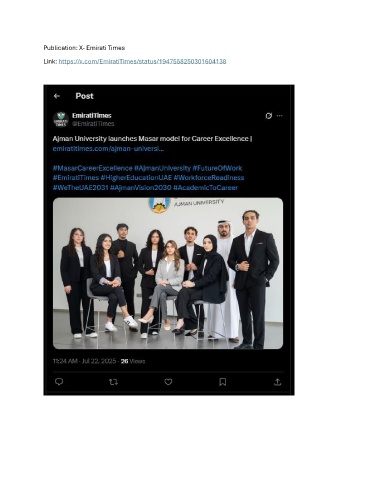The height and width of the screenshot is (480, 370).
Task: Bookmark the post
Action: pyautogui.click(x=223, y=382)
